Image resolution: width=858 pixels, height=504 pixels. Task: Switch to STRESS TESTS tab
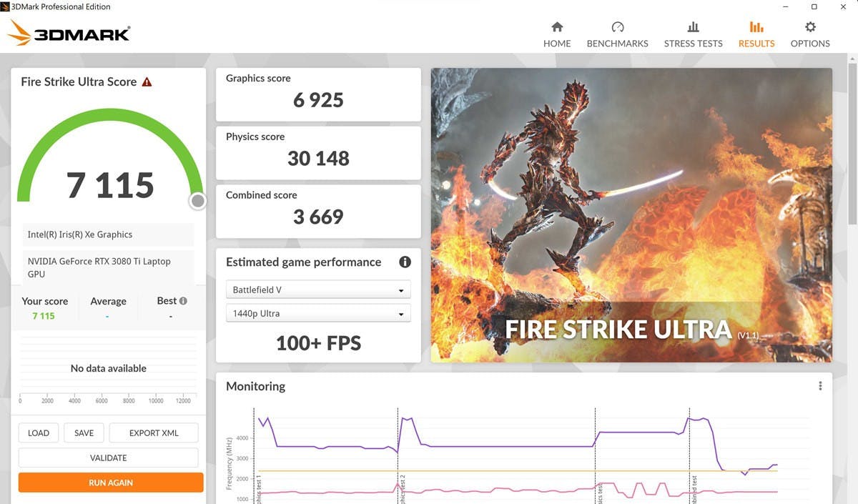693,34
